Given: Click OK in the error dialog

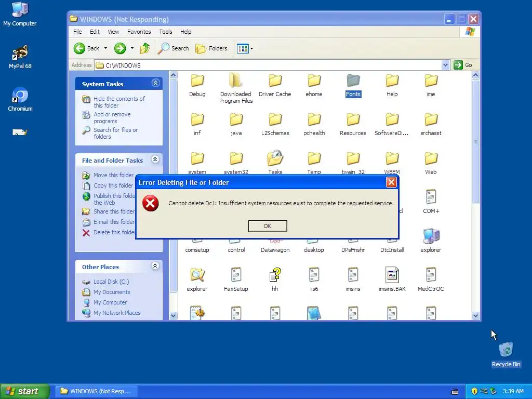Looking at the screenshot, I should tap(268, 226).
